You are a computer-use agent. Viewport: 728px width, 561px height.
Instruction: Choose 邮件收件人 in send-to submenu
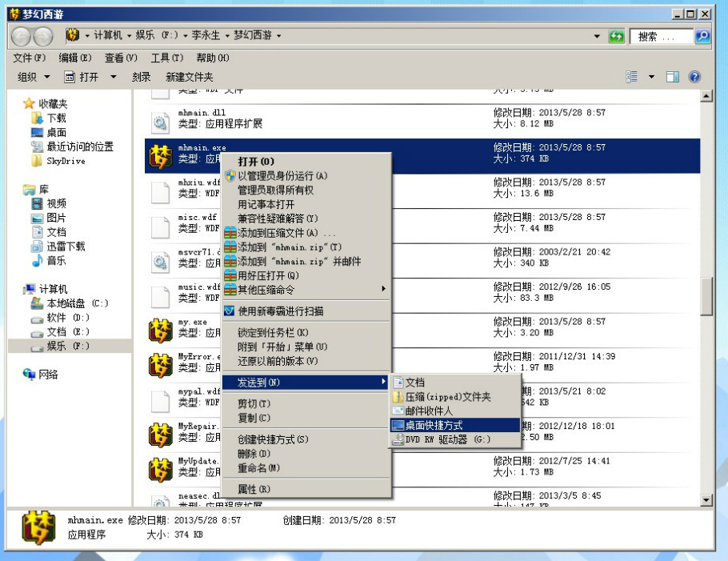pos(455,411)
